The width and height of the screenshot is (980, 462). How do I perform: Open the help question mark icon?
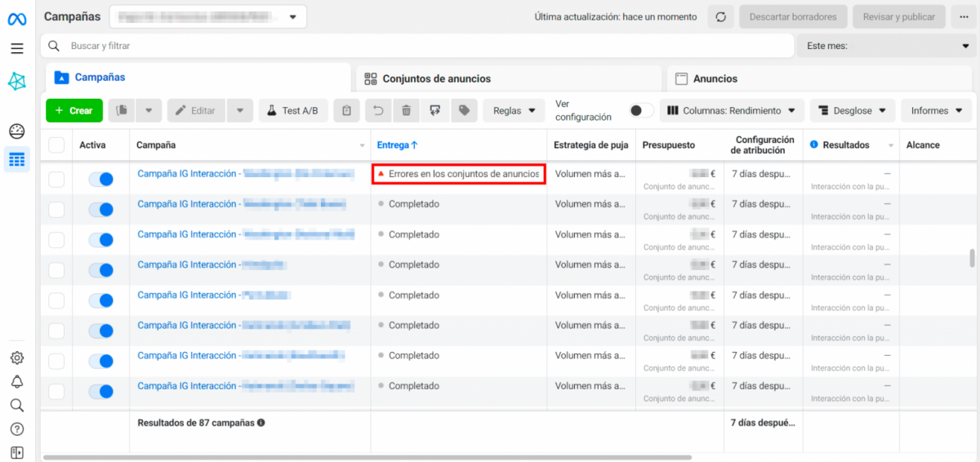(x=17, y=429)
